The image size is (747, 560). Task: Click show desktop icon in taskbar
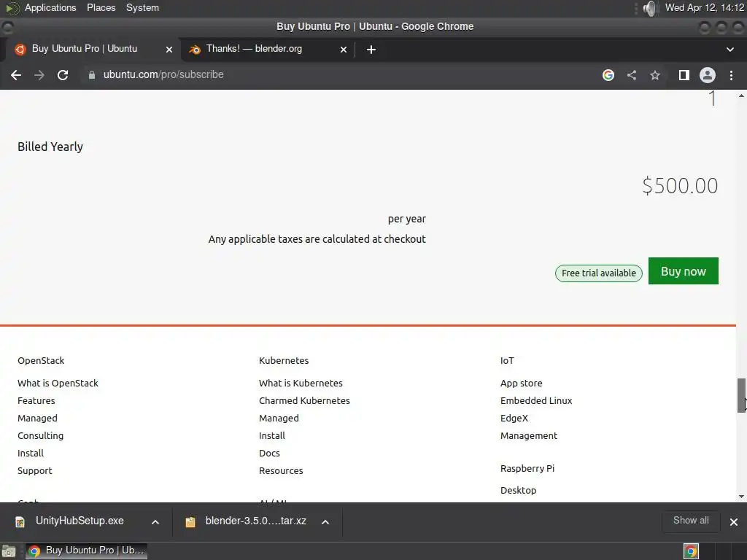9,551
